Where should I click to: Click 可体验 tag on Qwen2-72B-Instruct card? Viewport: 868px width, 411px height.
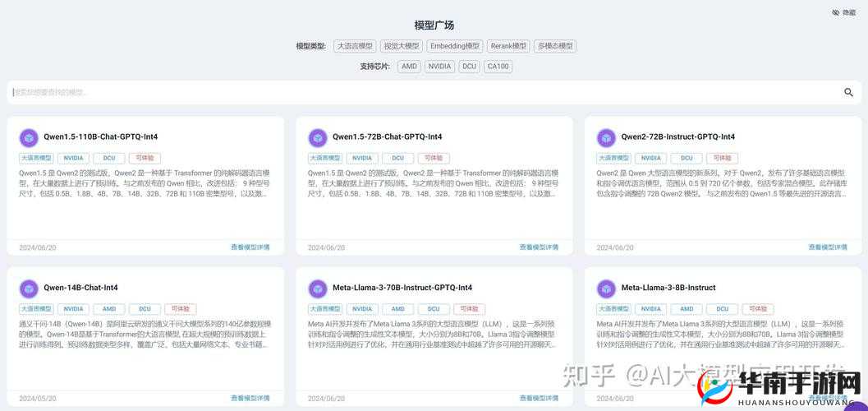[x=723, y=158]
